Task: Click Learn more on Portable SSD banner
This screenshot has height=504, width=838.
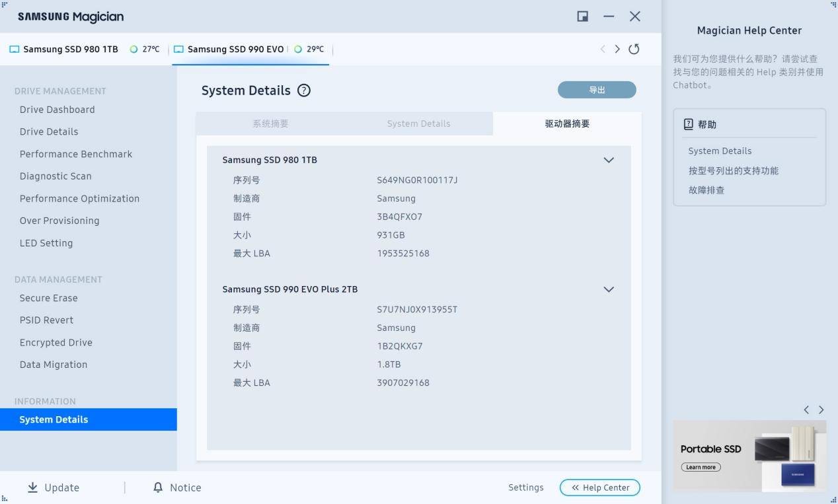Action: tap(701, 467)
